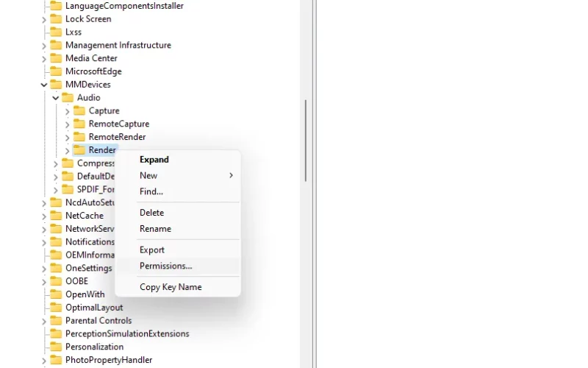This screenshot has height=368, width=588.
Task: Select the Capture key label
Action: pos(104,110)
